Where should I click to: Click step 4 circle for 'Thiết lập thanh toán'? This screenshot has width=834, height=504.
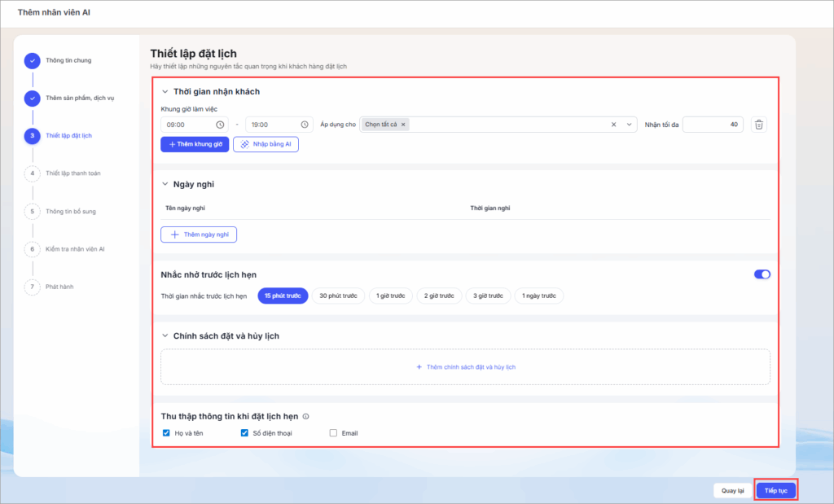point(32,173)
